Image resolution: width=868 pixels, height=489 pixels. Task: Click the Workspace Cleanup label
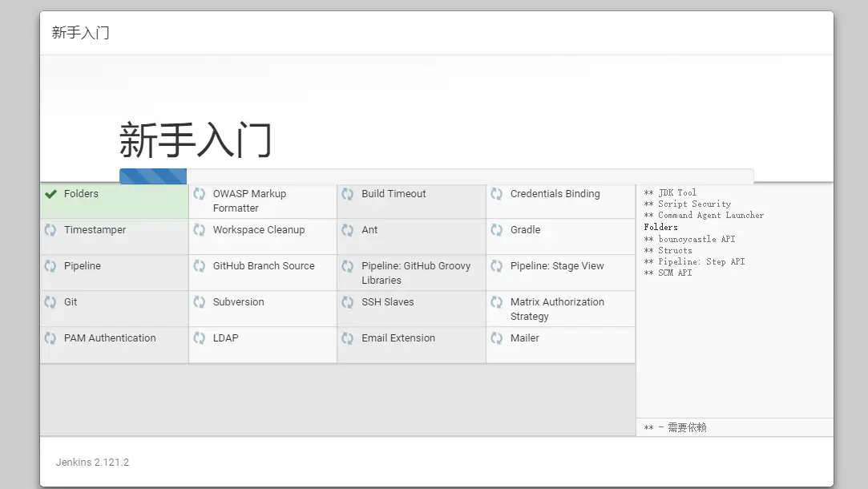pyautogui.click(x=259, y=230)
